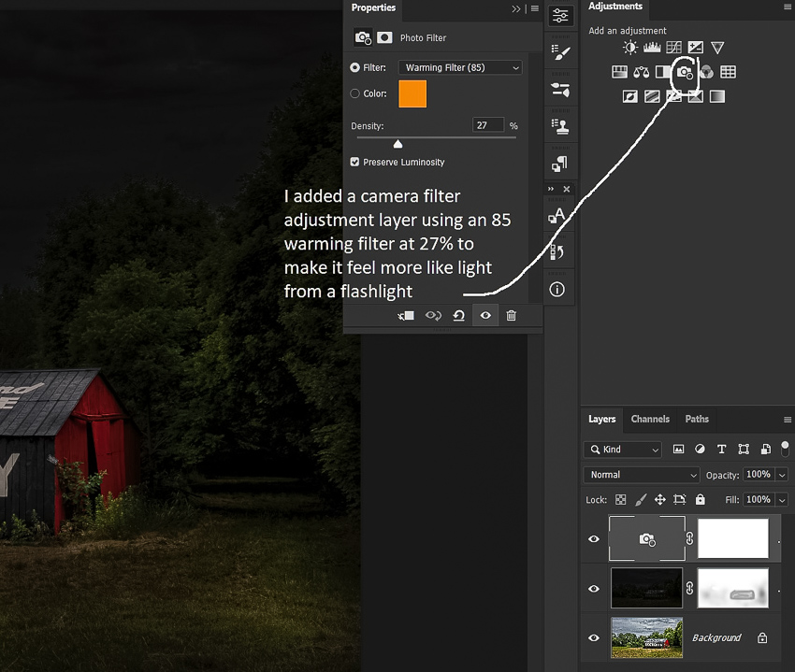Image resolution: width=795 pixels, height=672 pixels.
Task: Click the Photo Filter adjustment icon
Action: pyautogui.click(x=685, y=72)
